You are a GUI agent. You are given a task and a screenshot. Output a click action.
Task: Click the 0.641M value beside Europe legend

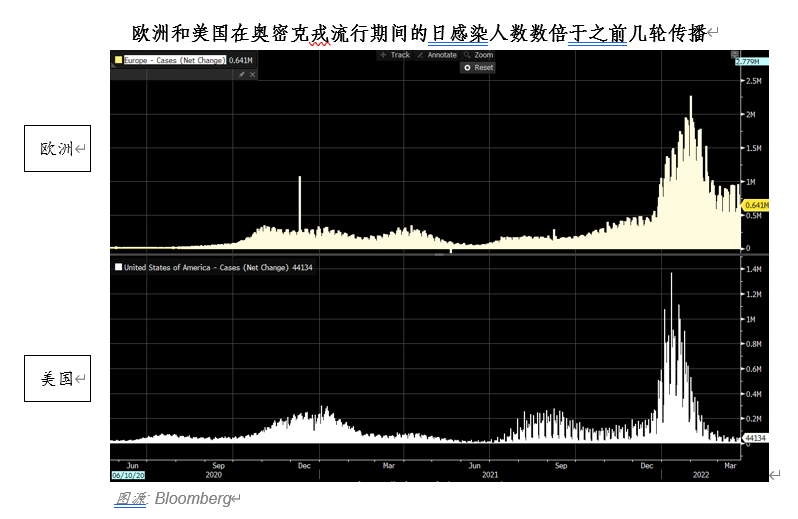pyautogui.click(x=240, y=60)
